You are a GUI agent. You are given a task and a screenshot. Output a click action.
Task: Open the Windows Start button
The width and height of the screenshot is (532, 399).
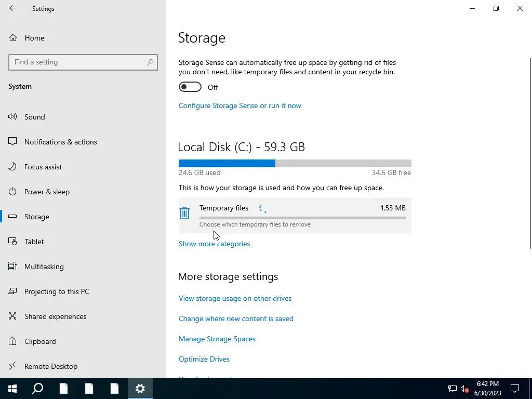coord(12,389)
